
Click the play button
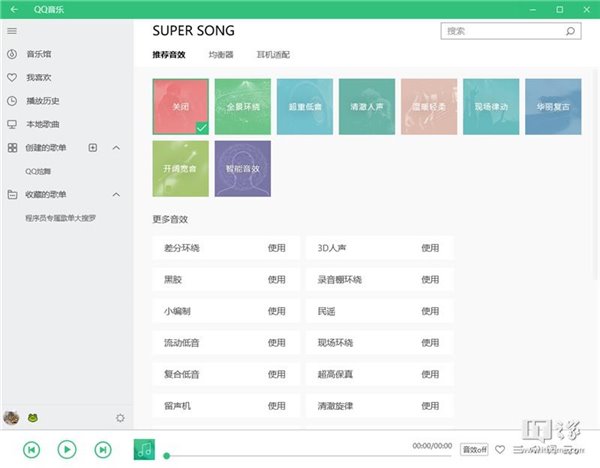(67, 450)
